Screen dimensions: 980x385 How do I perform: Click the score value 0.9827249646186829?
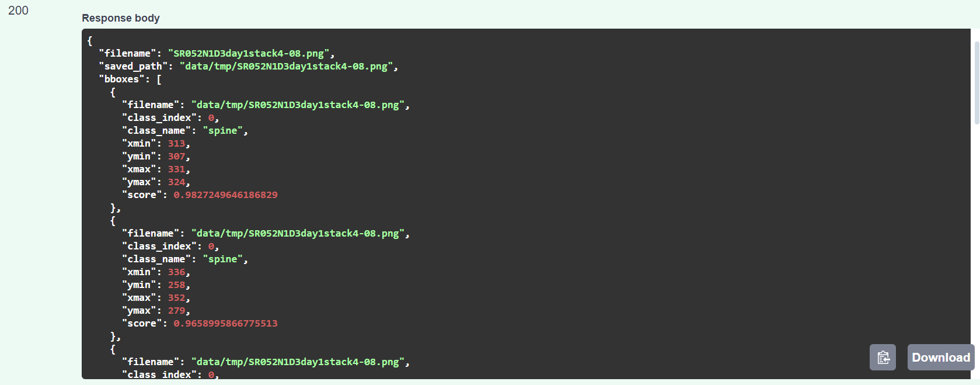coord(225,195)
